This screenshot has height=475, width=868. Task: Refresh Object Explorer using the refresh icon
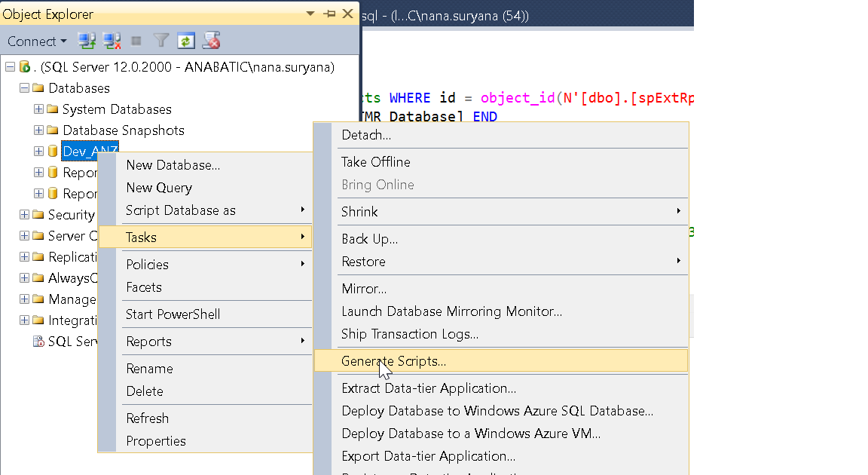[185, 41]
